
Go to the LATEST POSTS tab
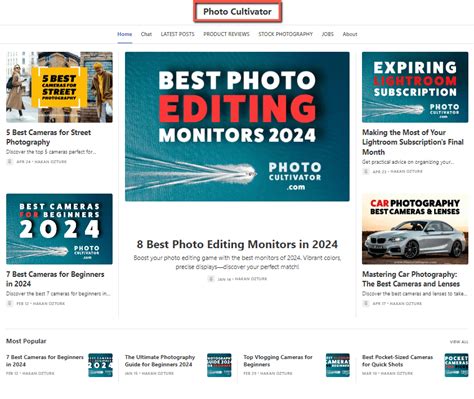178,34
